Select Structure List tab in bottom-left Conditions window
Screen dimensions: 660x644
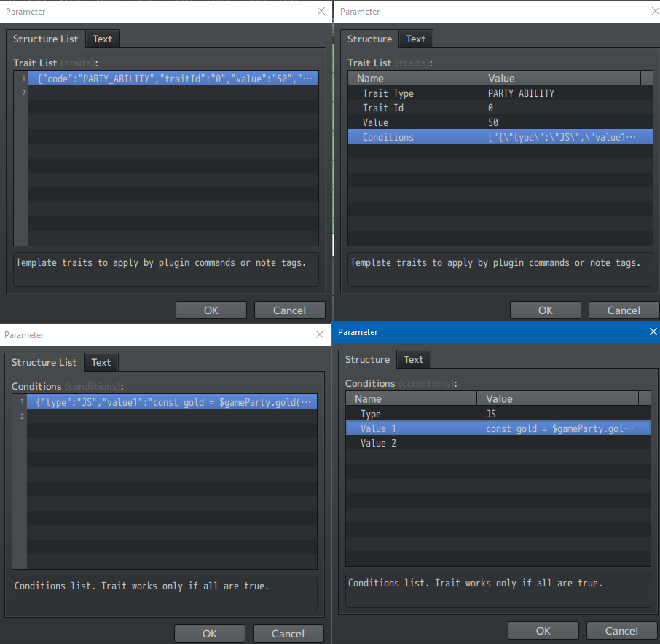click(44, 362)
